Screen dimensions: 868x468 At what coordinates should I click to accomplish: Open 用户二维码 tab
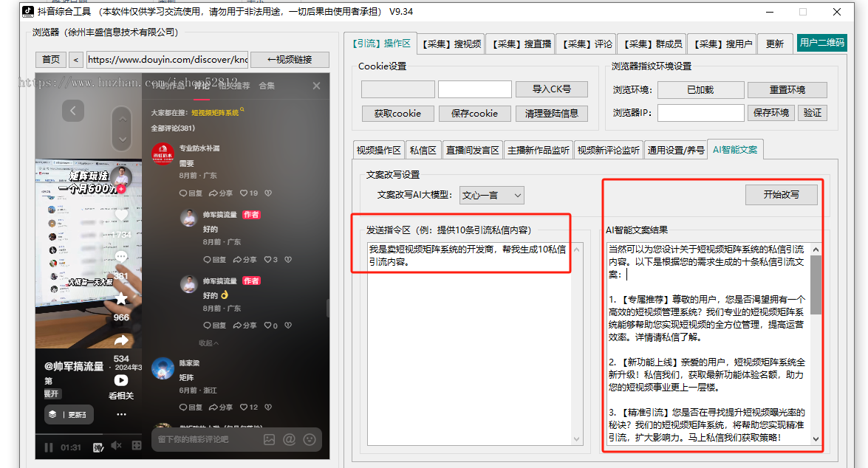point(822,43)
